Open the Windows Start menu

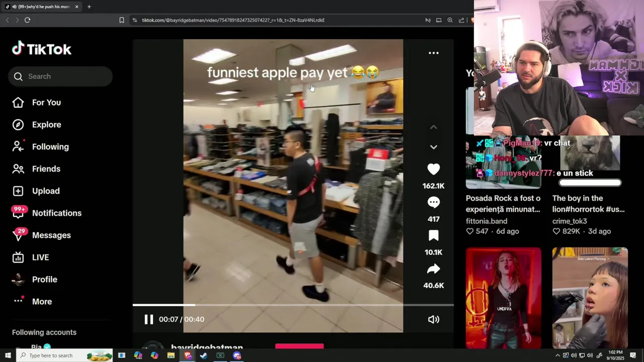8,355
